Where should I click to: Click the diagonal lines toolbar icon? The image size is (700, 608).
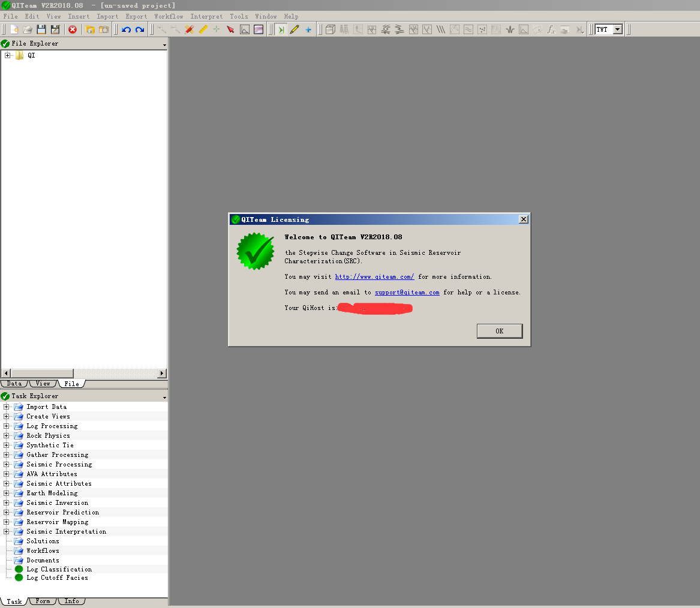tap(441, 29)
